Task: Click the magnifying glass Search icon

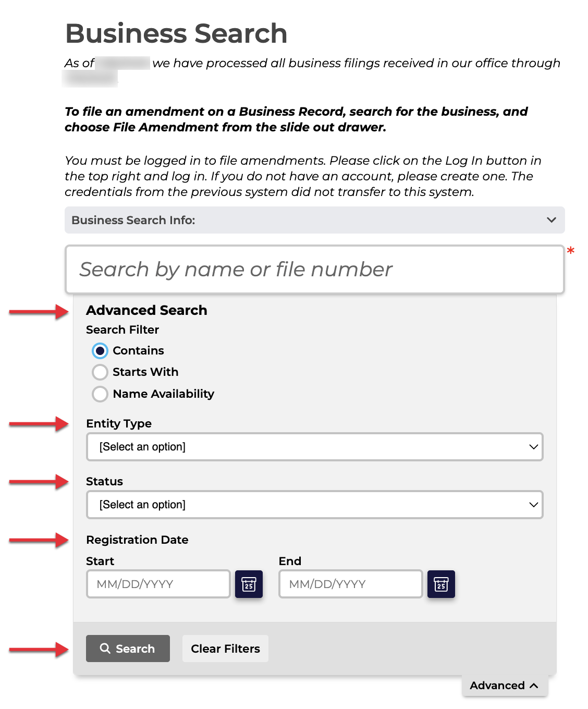Action: pos(105,648)
